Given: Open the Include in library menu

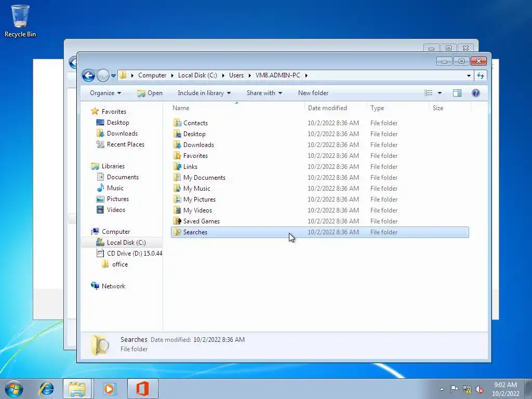Looking at the screenshot, I should pyautogui.click(x=204, y=93).
